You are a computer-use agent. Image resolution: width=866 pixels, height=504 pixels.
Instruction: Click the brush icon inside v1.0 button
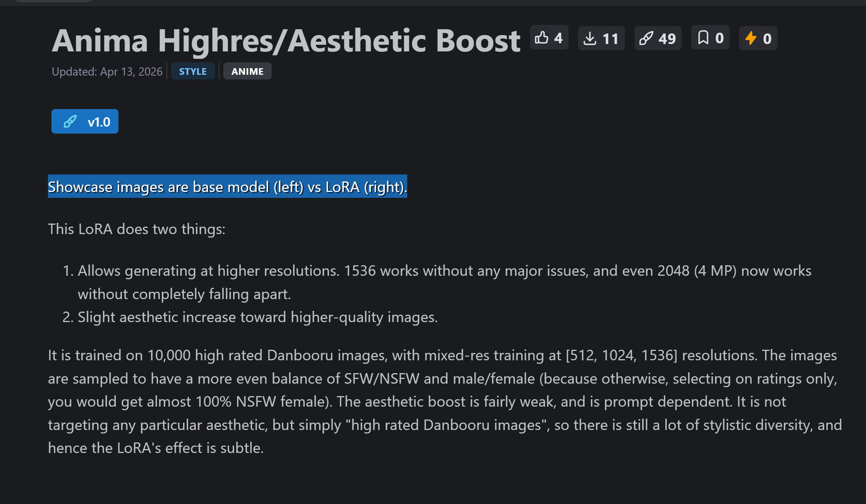tap(70, 122)
